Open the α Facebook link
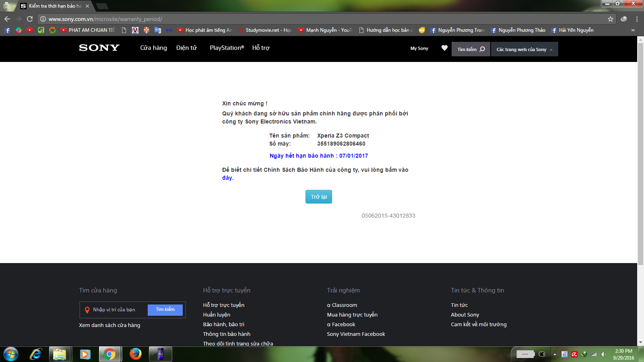The width and height of the screenshot is (644, 362). 341,324
